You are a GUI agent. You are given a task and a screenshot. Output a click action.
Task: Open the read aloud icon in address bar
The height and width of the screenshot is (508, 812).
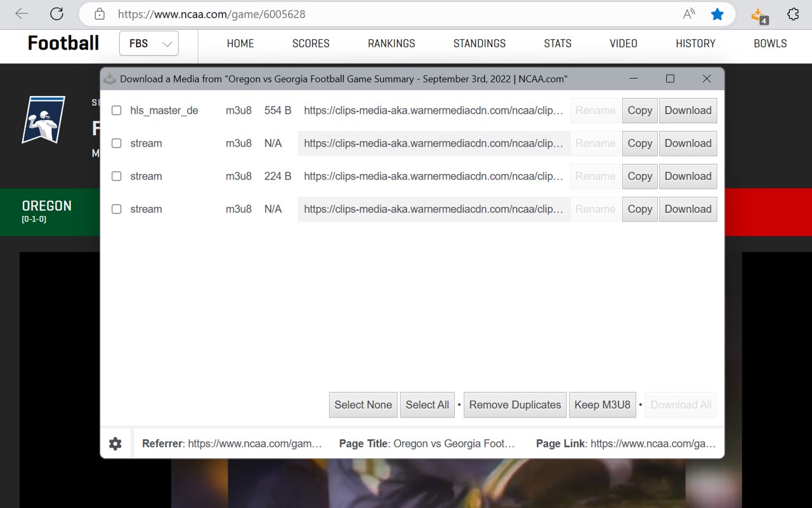coord(689,14)
